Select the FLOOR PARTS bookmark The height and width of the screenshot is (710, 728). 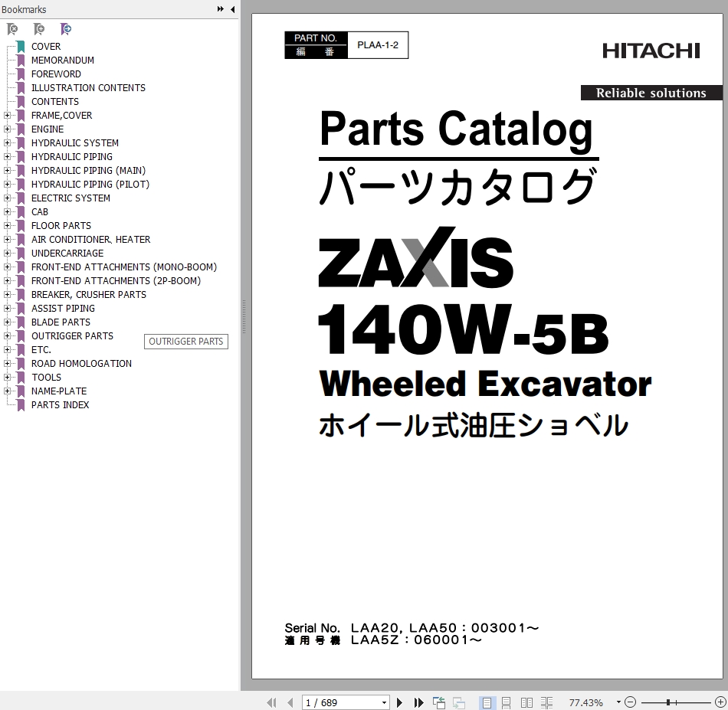click(61, 225)
